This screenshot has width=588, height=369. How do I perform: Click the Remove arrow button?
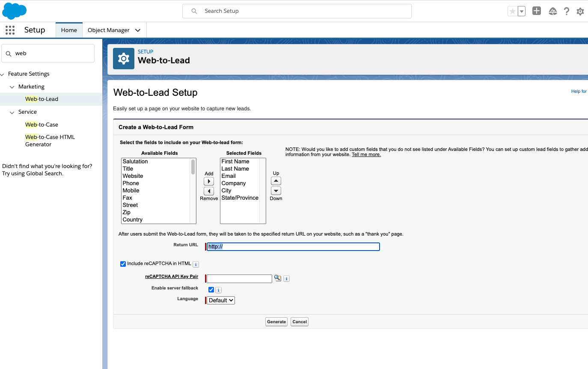pyautogui.click(x=209, y=191)
